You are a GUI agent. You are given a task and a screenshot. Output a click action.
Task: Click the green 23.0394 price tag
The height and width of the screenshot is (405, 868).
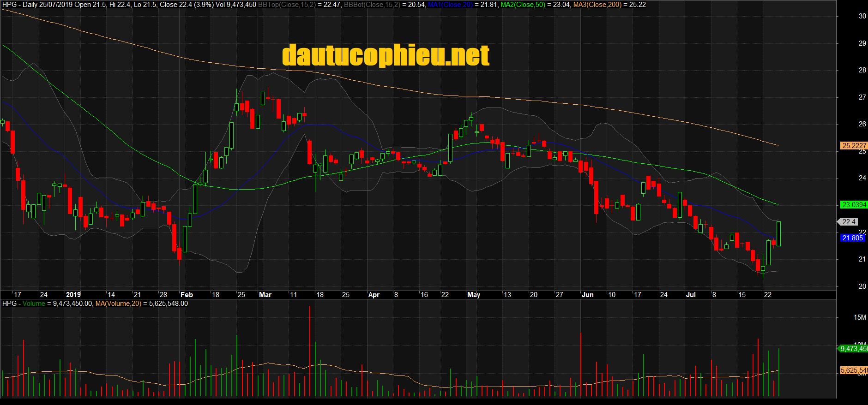coord(854,204)
